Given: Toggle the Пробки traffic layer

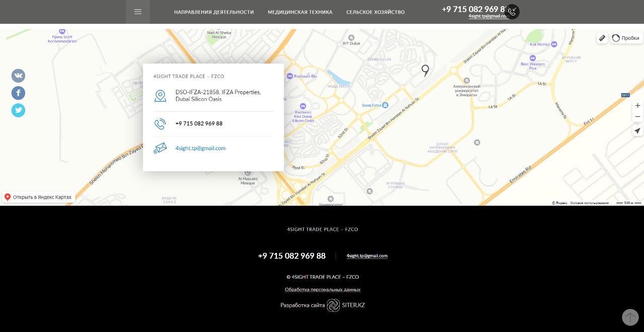Looking at the screenshot, I should pyautogui.click(x=626, y=38).
